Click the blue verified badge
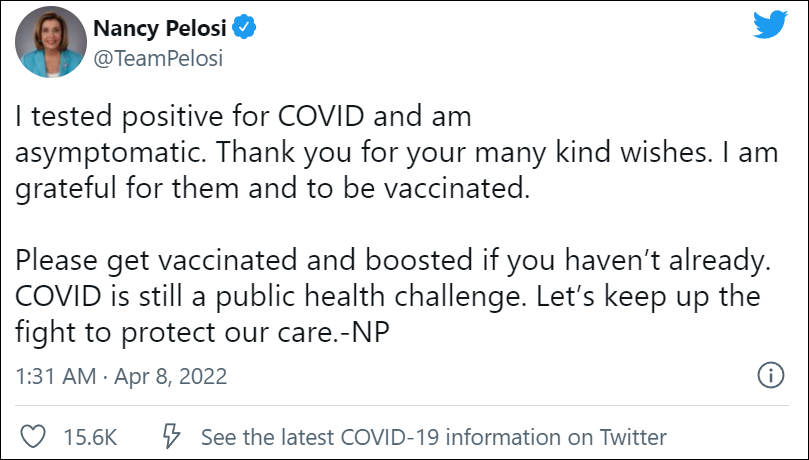The width and height of the screenshot is (809, 460). 246,28
